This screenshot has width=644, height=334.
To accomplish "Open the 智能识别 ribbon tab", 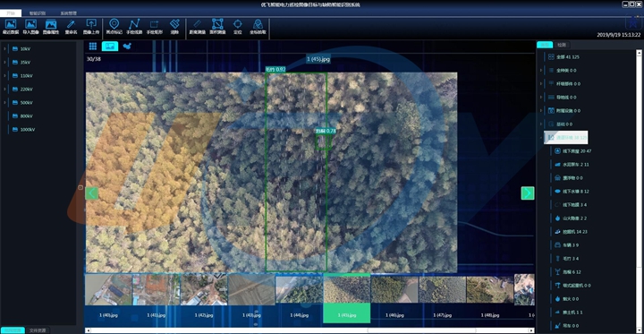I will point(37,13).
